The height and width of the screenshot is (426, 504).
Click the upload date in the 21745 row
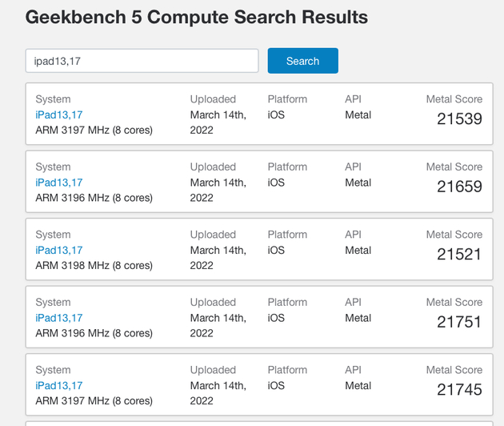point(218,392)
